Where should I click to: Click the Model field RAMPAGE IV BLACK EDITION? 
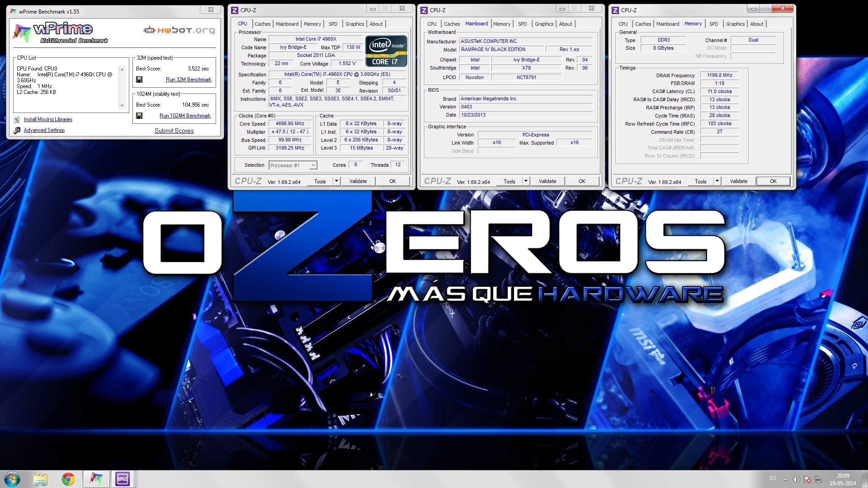[x=501, y=49]
